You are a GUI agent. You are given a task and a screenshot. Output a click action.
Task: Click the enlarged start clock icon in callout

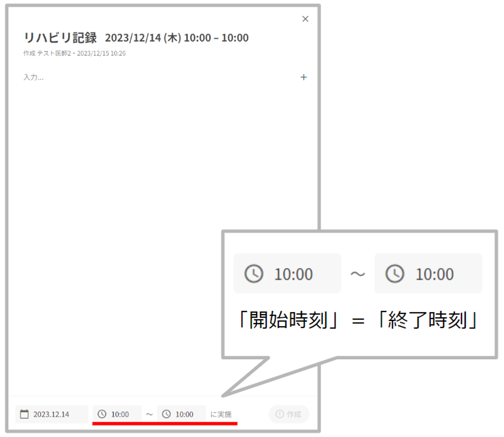(x=254, y=274)
